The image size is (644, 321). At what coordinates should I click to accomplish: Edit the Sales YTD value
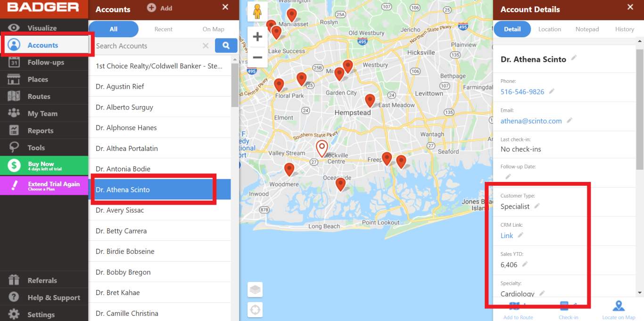[525, 264]
